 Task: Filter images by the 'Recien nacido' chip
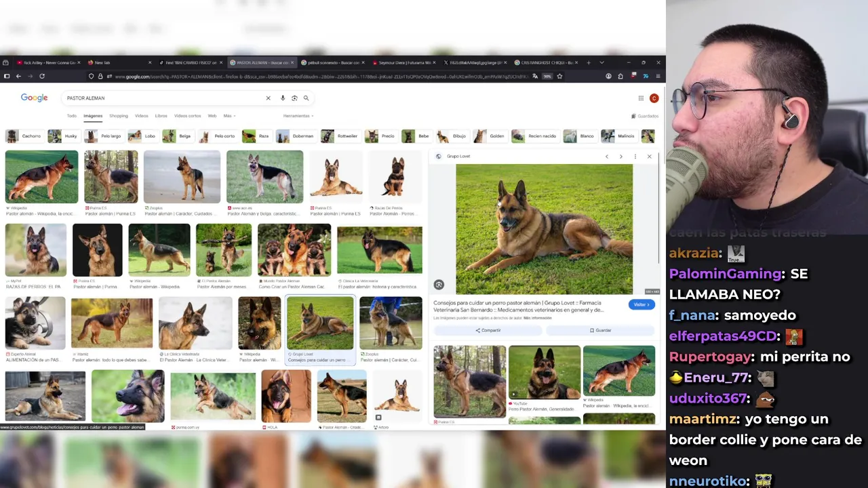coord(535,136)
